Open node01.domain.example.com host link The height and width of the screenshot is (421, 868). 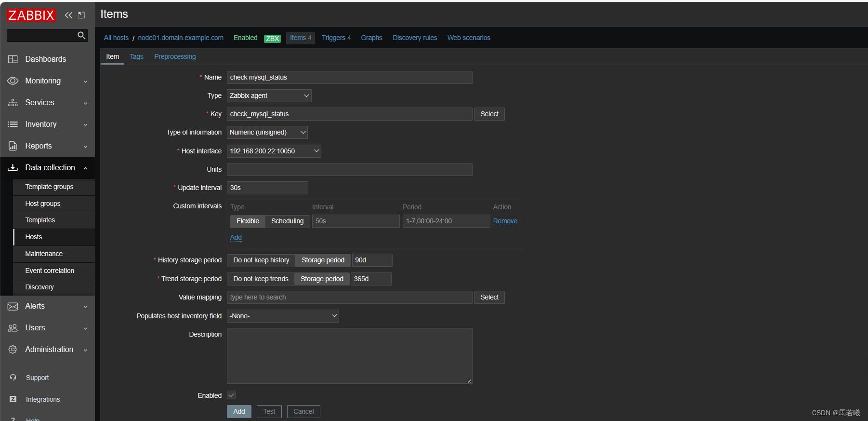(x=181, y=38)
